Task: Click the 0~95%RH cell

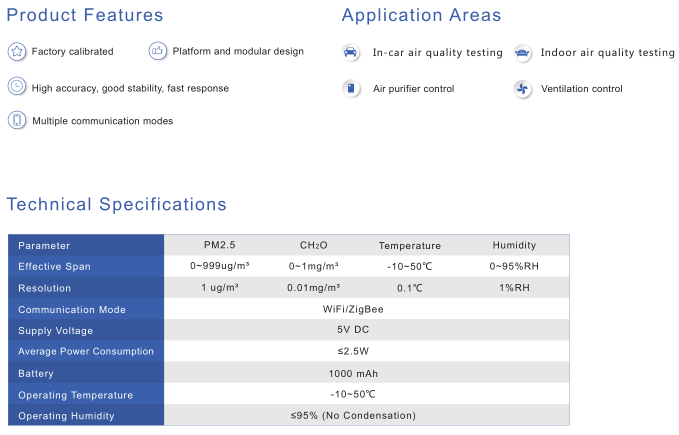Action: 514,266
